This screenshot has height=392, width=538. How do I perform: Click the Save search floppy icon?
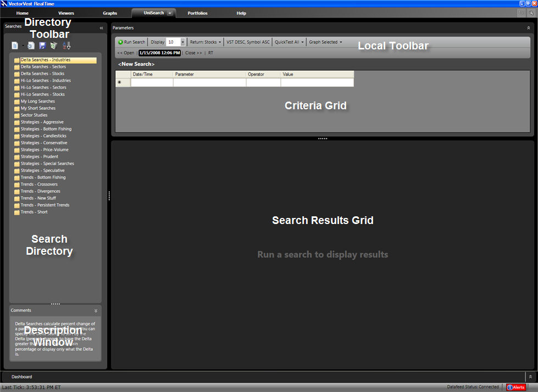[x=42, y=46]
